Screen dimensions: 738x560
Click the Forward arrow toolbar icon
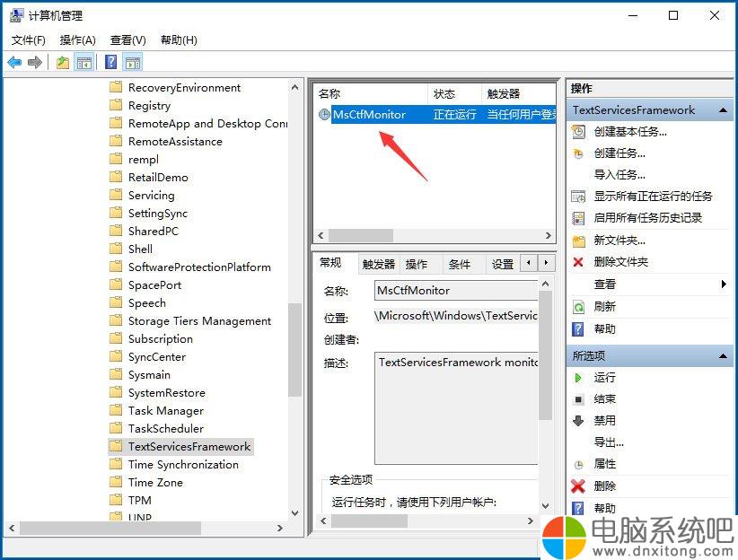coord(35,62)
